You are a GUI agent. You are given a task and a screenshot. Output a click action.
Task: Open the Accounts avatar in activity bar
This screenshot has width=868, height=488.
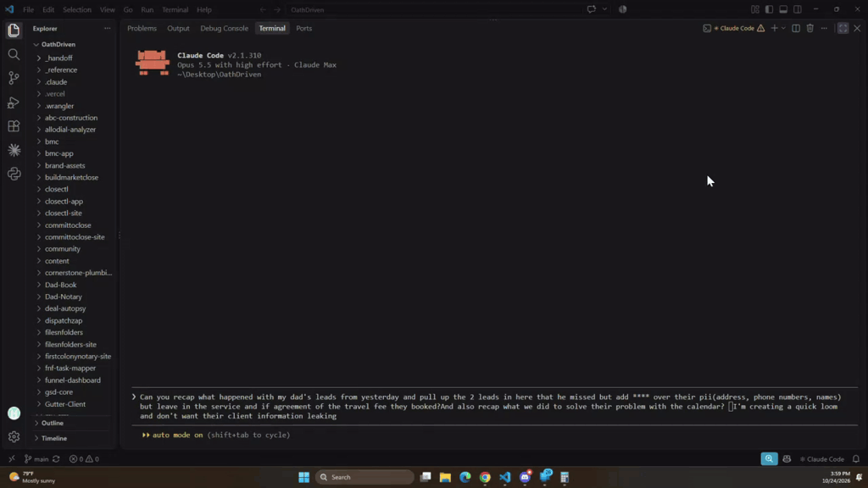(x=14, y=413)
